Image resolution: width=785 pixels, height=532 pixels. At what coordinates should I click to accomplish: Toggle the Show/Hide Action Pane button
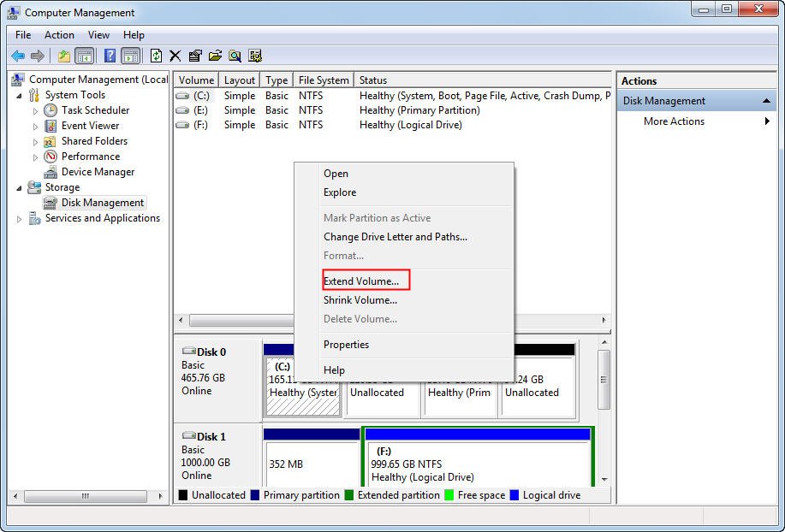pos(130,55)
